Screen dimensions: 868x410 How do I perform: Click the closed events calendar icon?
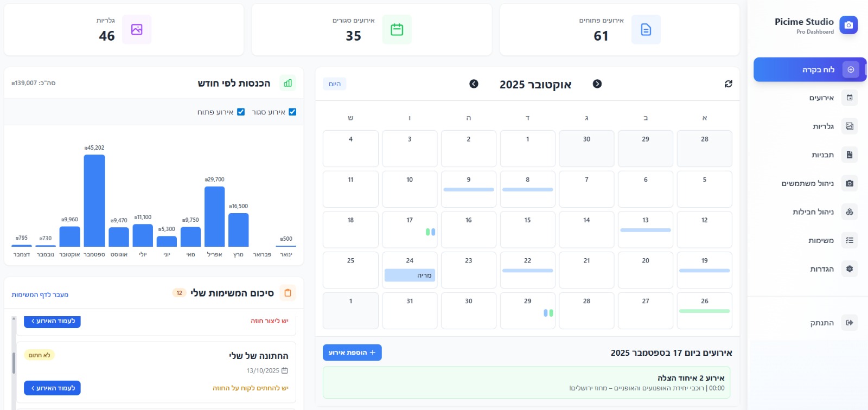pyautogui.click(x=397, y=29)
